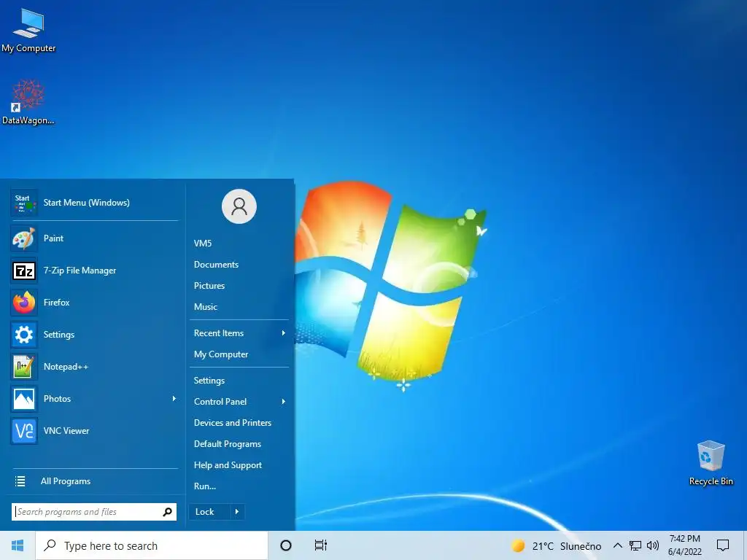Select the Recycle Bin desktop icon
This screenshot has height=560, width=747.
(711, 463)
